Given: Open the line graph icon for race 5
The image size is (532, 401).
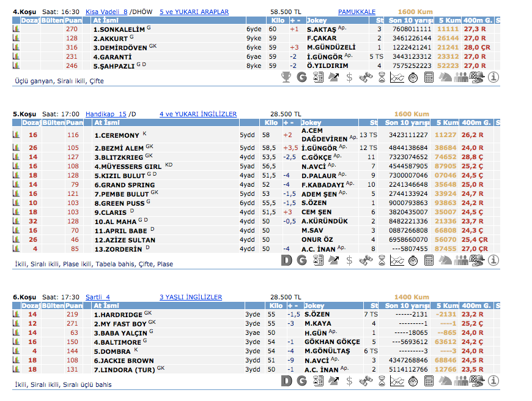Looking at the screenshot, I should point(397,260).
